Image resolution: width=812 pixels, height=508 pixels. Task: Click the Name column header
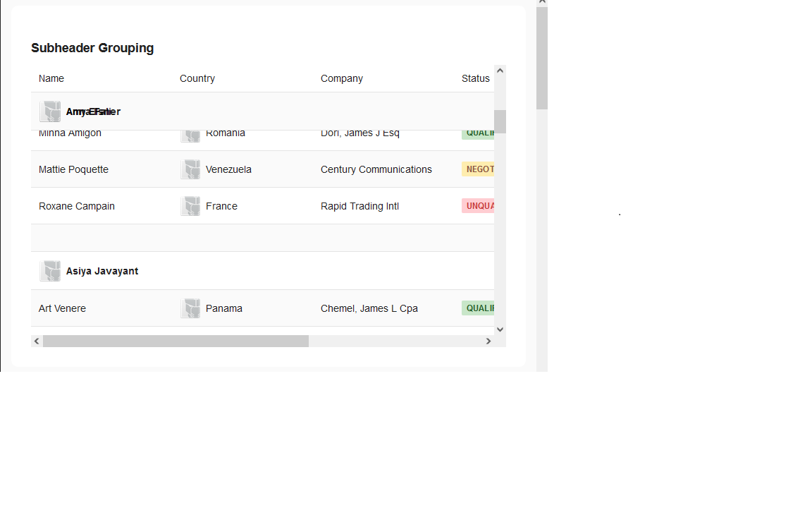(51, 78)
